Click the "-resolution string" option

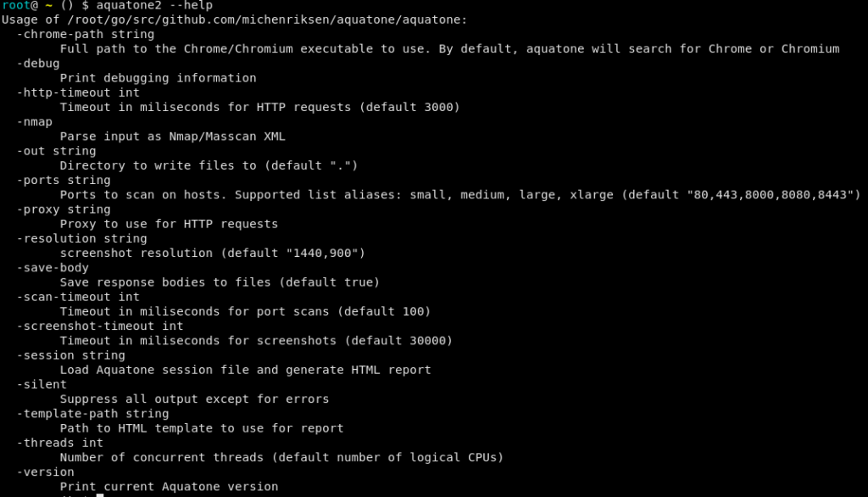pyautogui.click(x=82, y=239)
